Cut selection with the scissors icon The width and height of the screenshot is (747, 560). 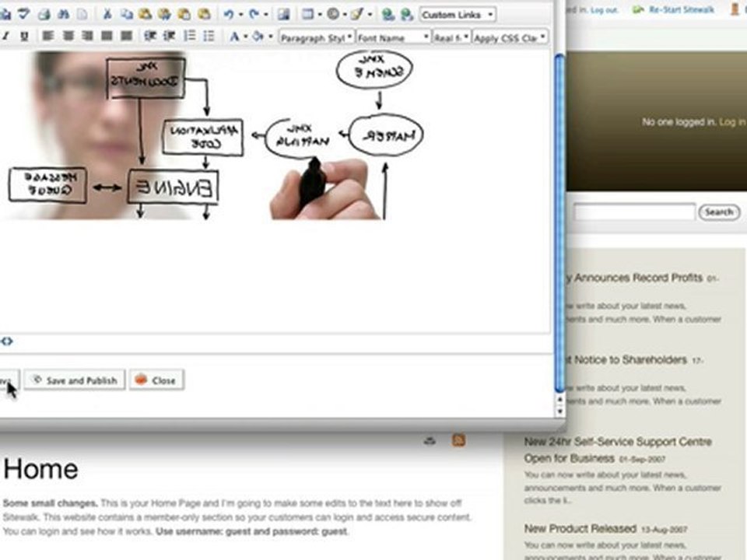coord(107,14)
